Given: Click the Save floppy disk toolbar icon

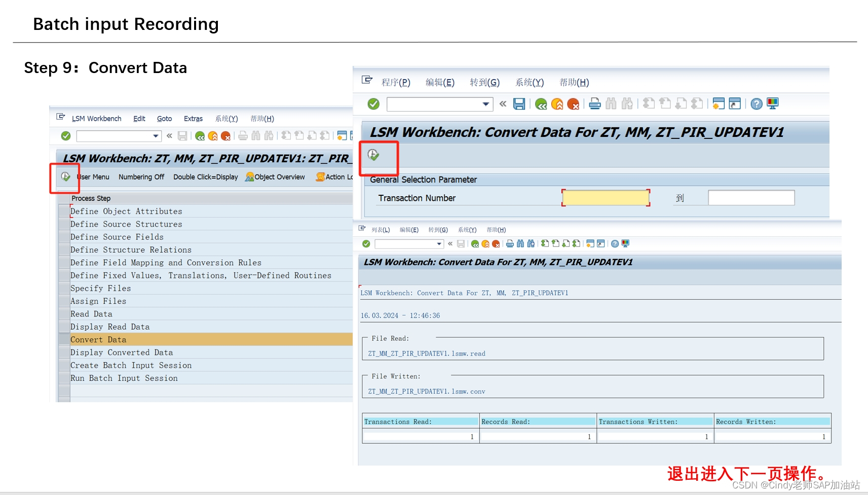Looking at the screenshot, I should coord(519,103).
